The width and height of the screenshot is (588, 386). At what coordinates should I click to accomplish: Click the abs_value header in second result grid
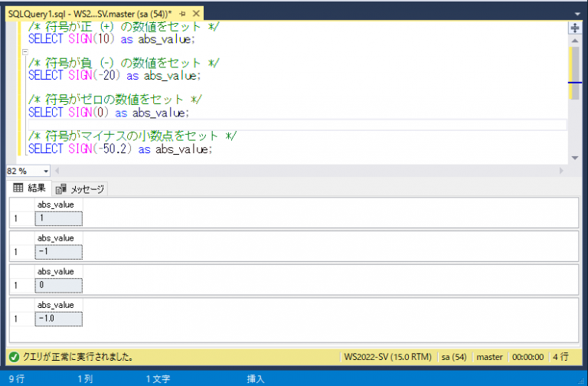tap(58, 238)
